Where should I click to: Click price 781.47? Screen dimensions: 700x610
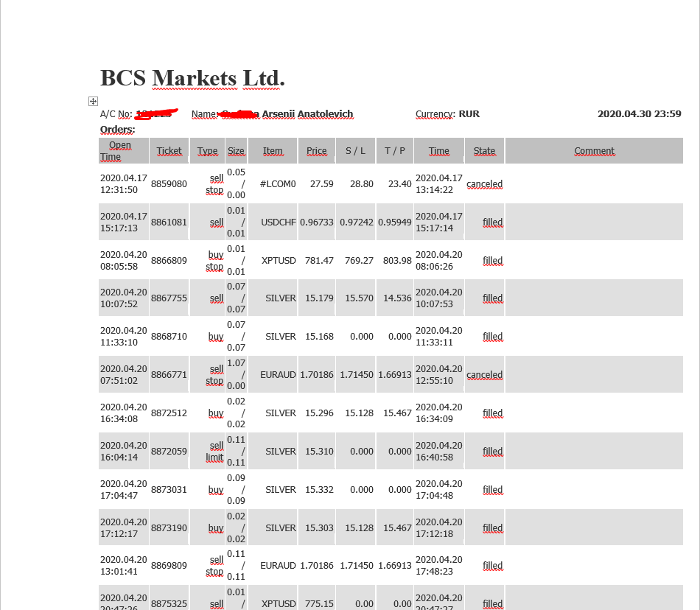pos(319,261)
